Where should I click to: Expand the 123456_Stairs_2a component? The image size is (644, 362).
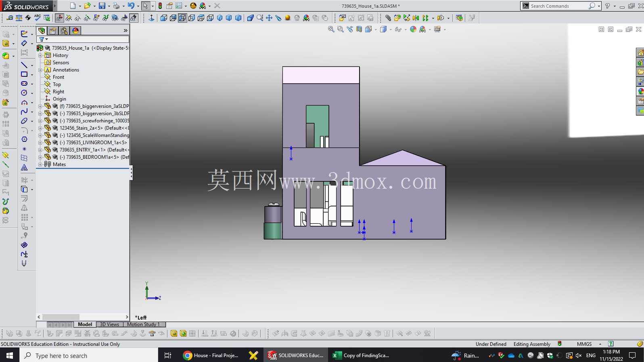tap(40, 128)
